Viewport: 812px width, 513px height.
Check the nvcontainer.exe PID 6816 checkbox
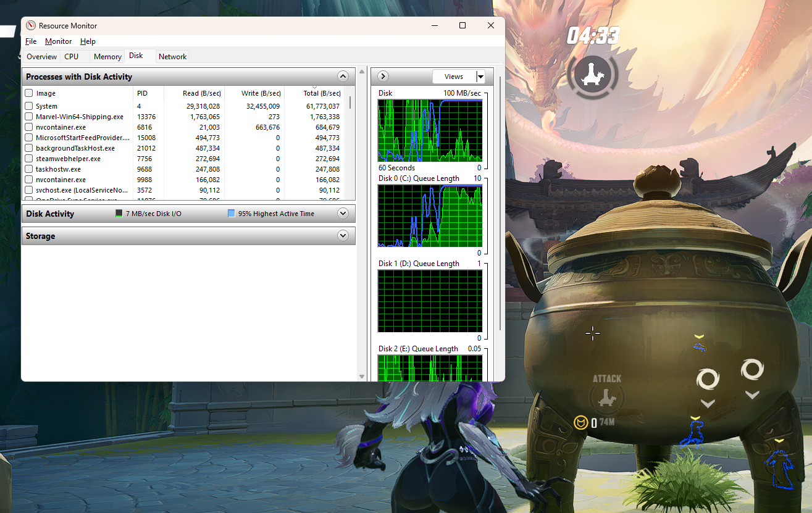point(28,127)
